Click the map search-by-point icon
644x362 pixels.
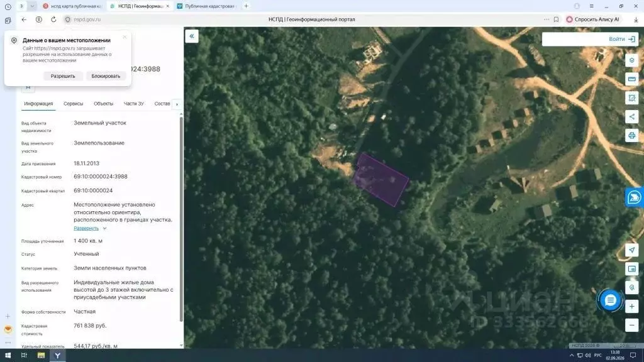tap(631, 287)
